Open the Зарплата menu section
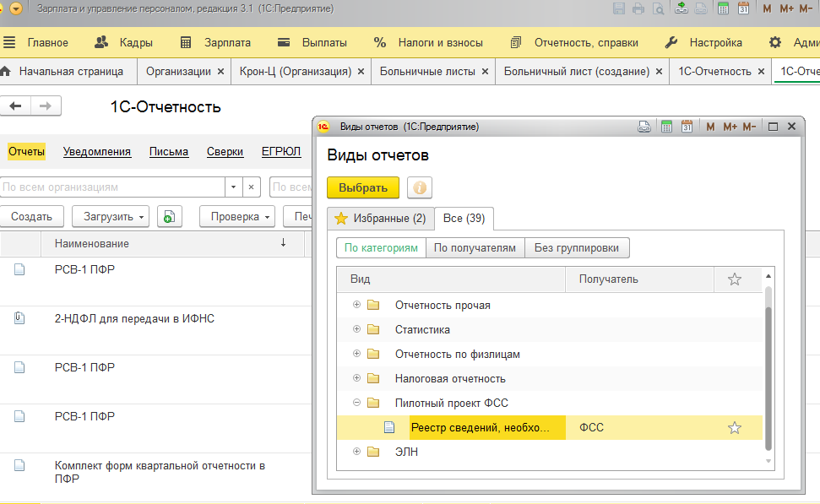The image size is (820, 504). (x=215, y=43)
